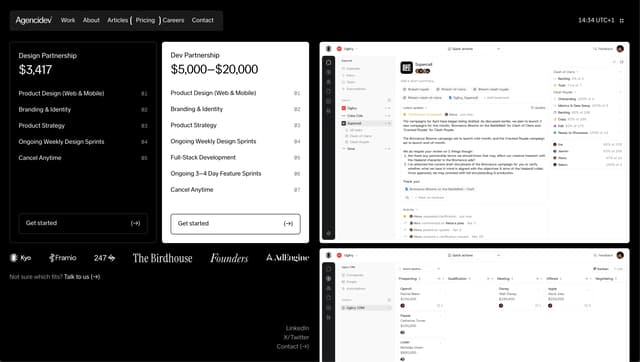Click Product Design (Web & Mobile) in the Design card
The image size is (640, 362).
[x=61, y=93]
